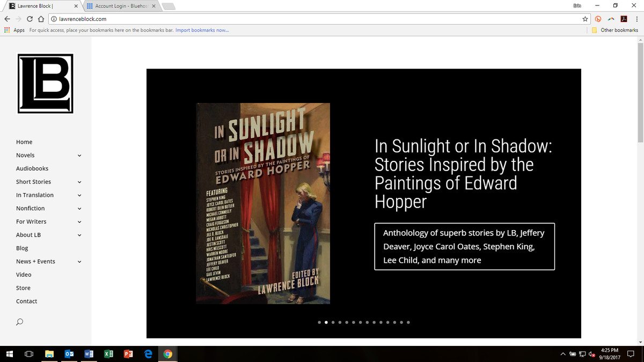Bookmark this page with the star icon

tap(585, 19)
